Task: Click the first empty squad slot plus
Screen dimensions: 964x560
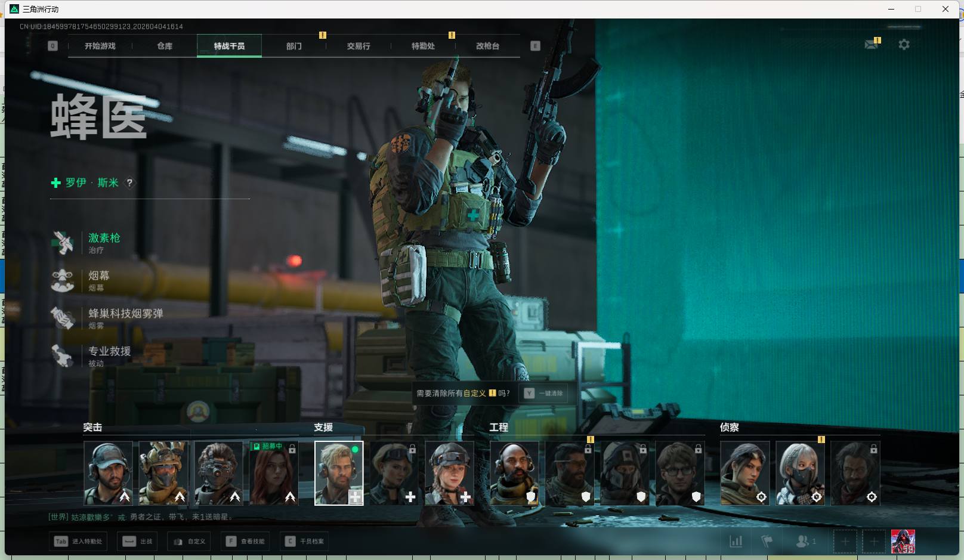Action: (845, 542)
